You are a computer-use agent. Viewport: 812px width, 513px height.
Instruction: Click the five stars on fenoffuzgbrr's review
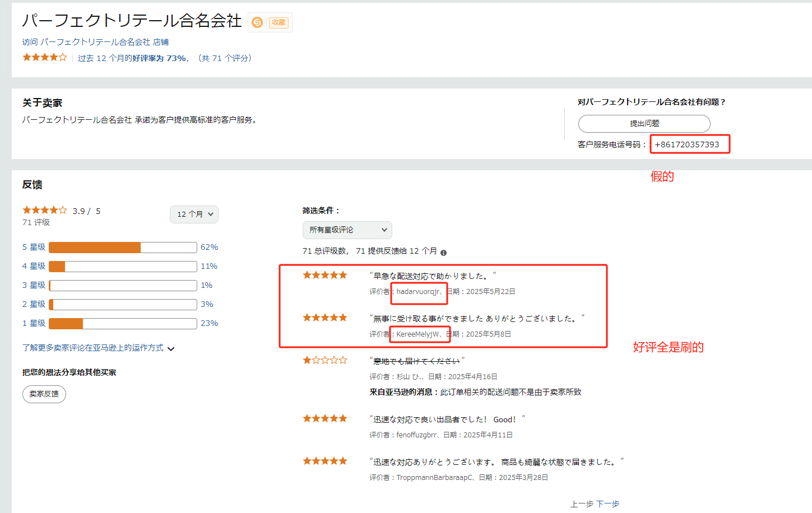(x=324, y=418)
